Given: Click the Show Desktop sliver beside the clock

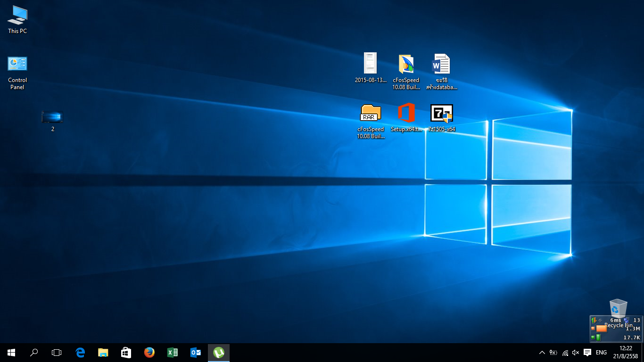Looking at the screenshot, I should tap(643, 353).
